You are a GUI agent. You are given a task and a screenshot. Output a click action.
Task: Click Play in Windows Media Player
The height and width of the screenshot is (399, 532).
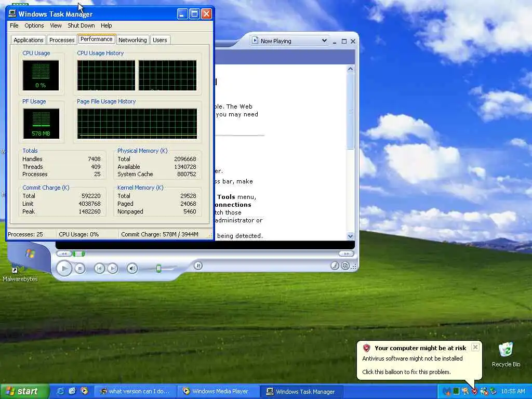point(64,269)
